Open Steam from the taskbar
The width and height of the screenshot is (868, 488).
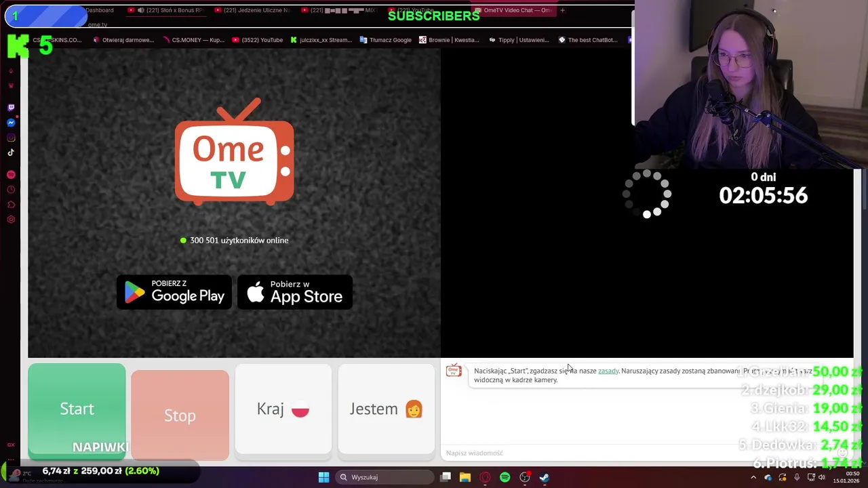coord(544,477)
